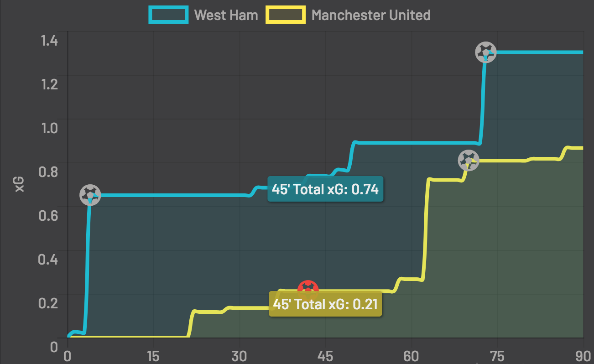The image size is (594, 364).
Task: Click Manchester United's goal ball icon on yellow line
Action: point(469,160)
